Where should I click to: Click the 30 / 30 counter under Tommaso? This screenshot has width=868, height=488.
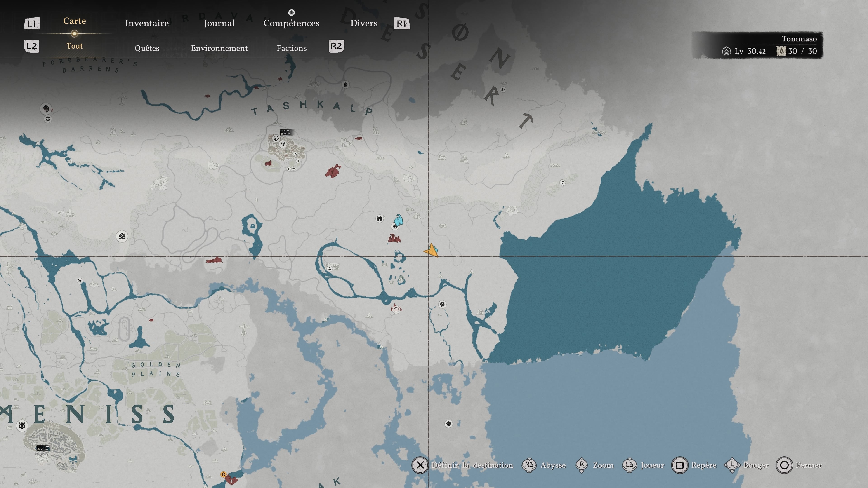[x=802, y=51]
